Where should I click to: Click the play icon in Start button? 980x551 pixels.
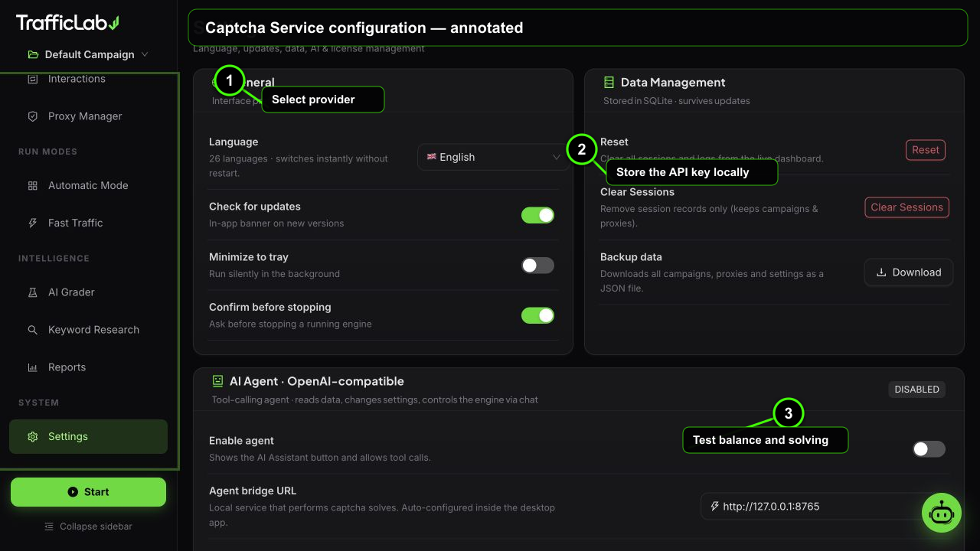[x=73, y=492]
